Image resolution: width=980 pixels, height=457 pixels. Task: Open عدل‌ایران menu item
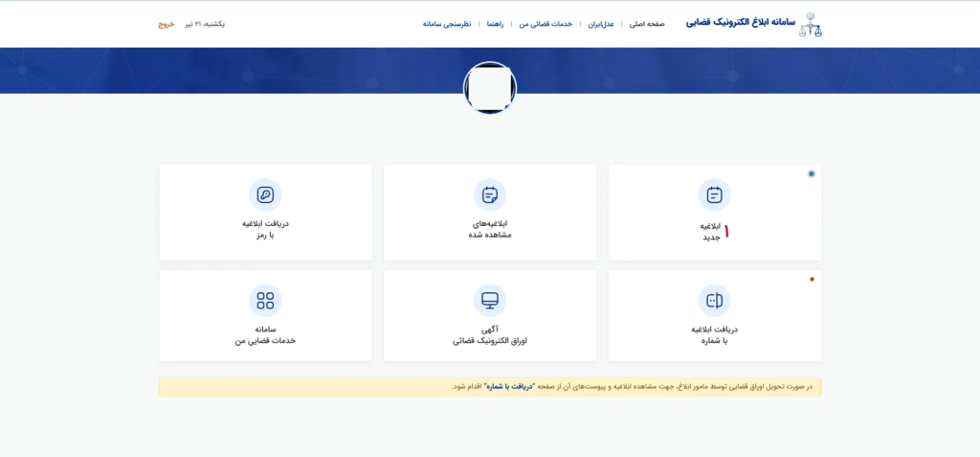click(601, 24)
